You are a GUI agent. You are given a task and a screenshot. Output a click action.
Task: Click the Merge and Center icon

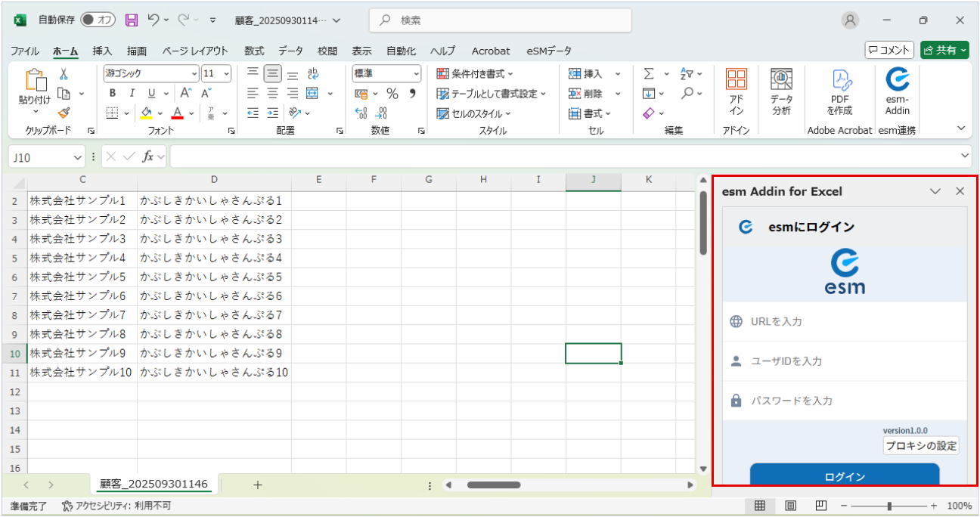(x=313, y=94)
